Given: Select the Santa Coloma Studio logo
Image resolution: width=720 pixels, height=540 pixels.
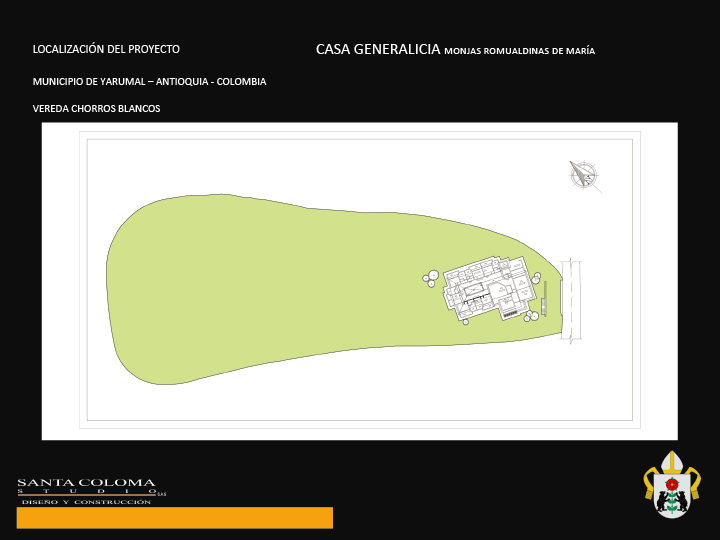Looking at the screenshot, I should (91, 491).
